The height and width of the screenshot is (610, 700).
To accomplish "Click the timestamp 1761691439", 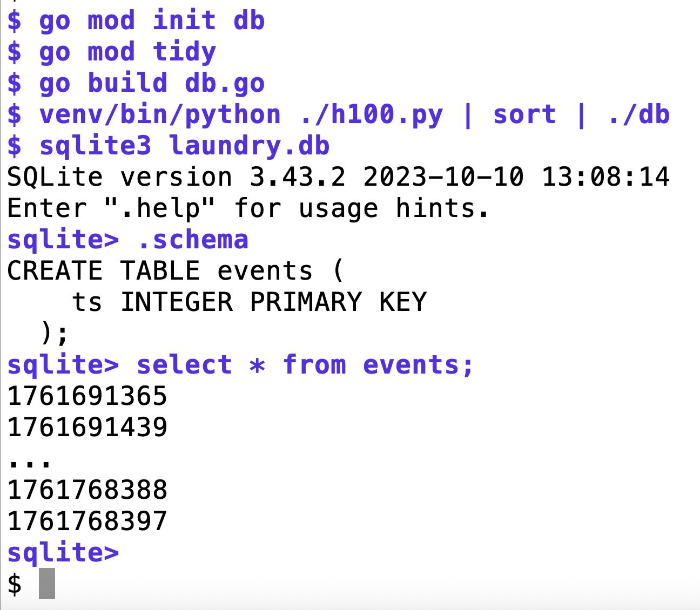I will (x=87, y=428).
